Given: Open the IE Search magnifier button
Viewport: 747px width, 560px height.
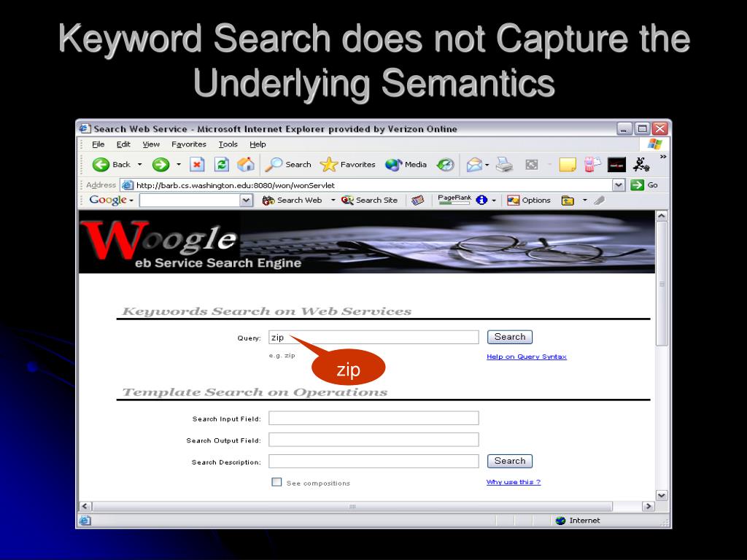Looking at the screenshot, I should (288, 165).
